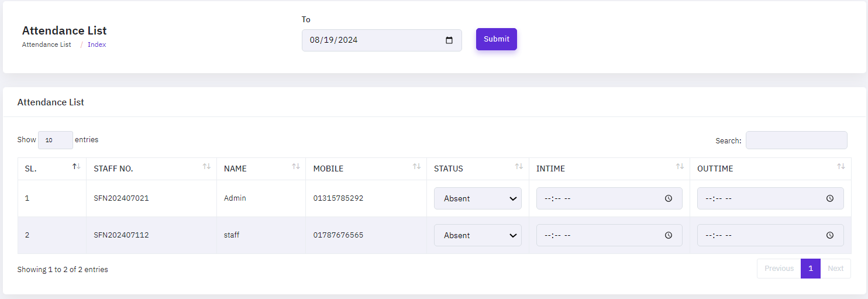Sort by STAFF NO. column arrows
The height and width of the screenshot is (299, 868).
tap(206, 167)
